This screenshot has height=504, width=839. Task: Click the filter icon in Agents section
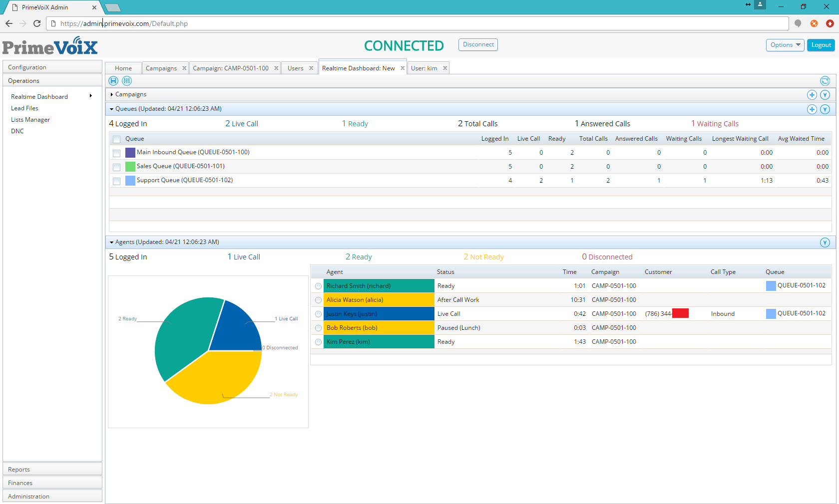[825, 243]
